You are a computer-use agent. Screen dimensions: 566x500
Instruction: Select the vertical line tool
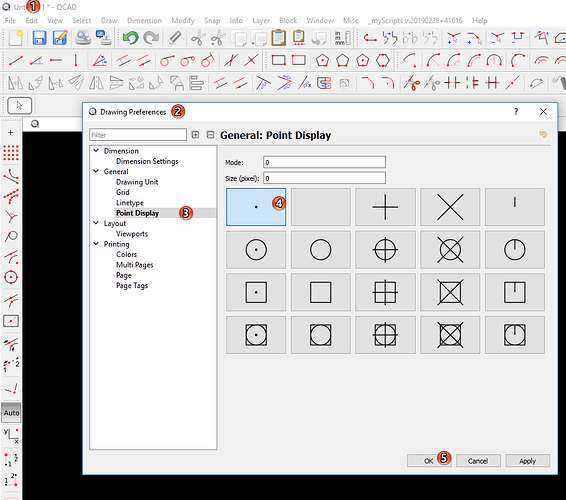76,60
